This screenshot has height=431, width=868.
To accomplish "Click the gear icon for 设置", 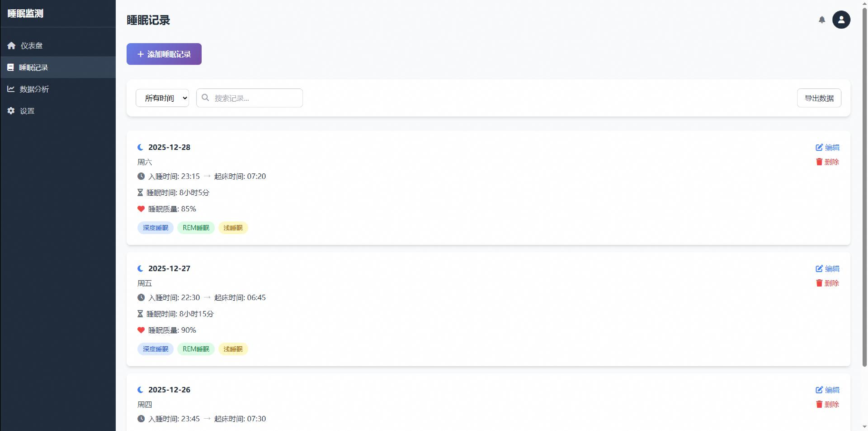I will pos(11,111).
